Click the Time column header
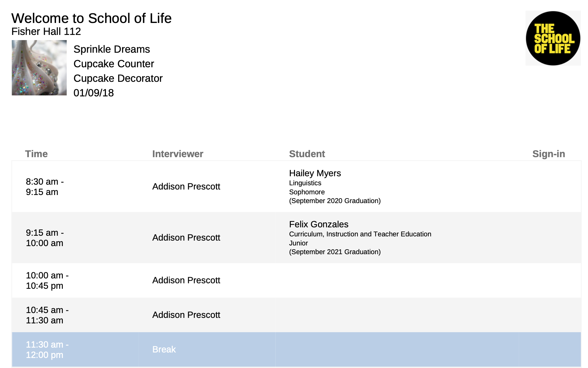Image resolution: width=588 pixels, height=368 pixels. [x=36, y=154]
